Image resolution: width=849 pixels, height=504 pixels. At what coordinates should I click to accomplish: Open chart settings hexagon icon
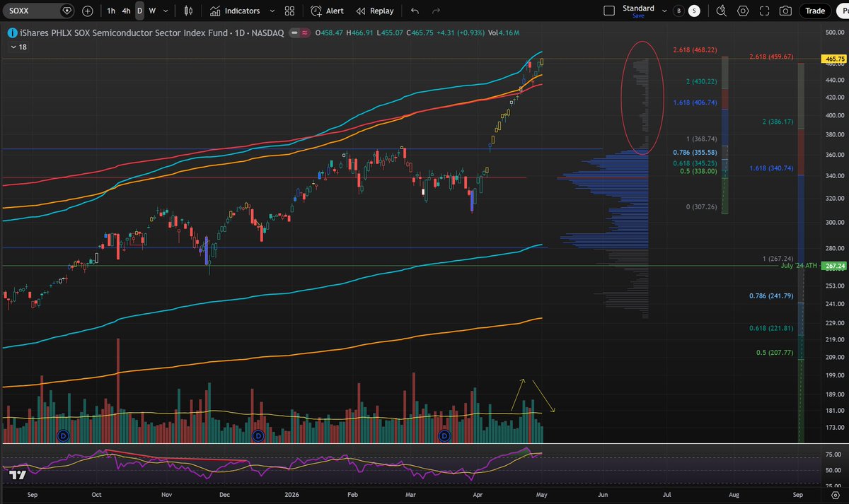point(743,11)
